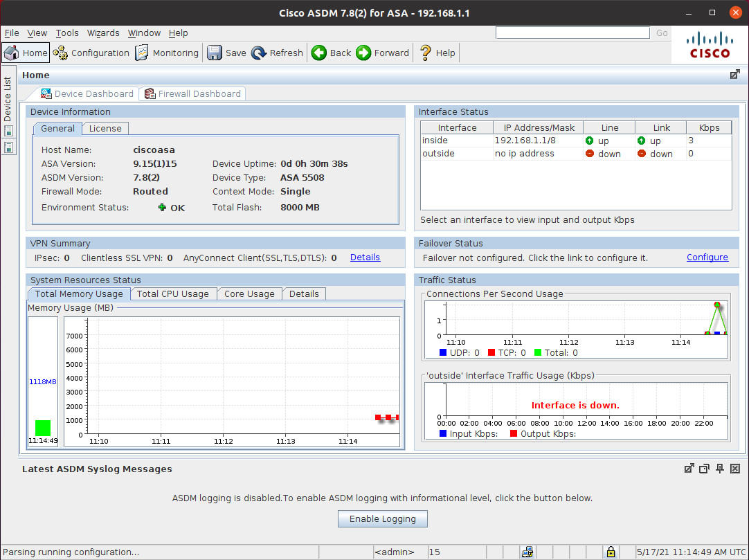Click the blue Input Kbps legend swatch
This screenshot has width=749, height=560.
coord(443,433)
